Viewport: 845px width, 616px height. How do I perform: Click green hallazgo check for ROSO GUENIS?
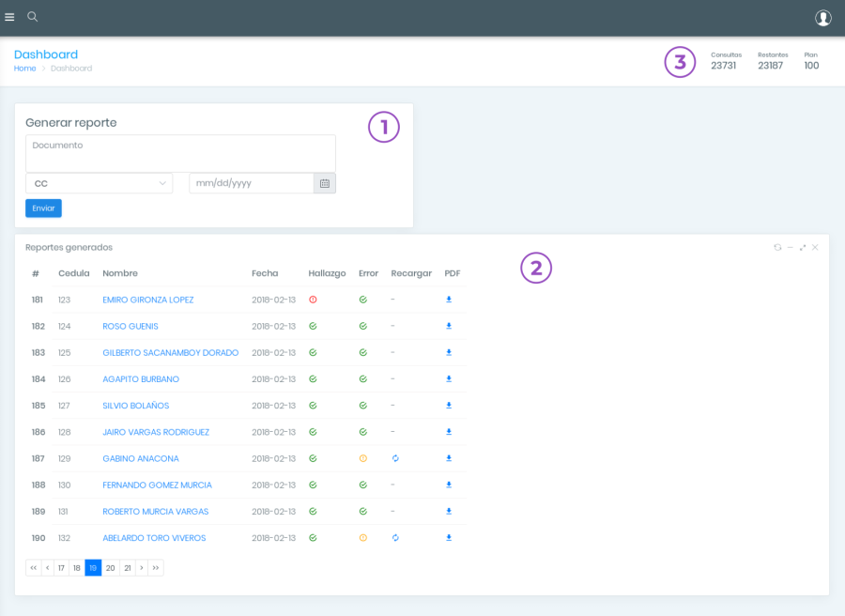pos(313,326)
